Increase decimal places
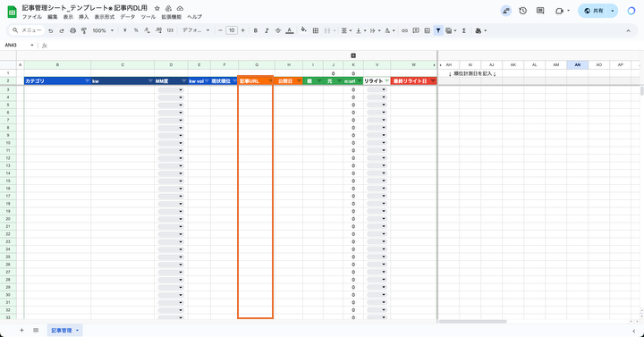The image size is (644, 337). point(158,30)
